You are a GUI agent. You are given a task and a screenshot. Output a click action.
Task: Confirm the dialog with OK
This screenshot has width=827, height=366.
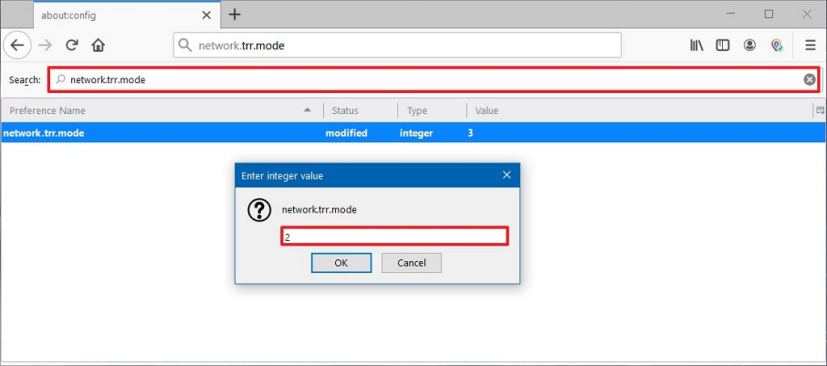[x=341, y=263]
